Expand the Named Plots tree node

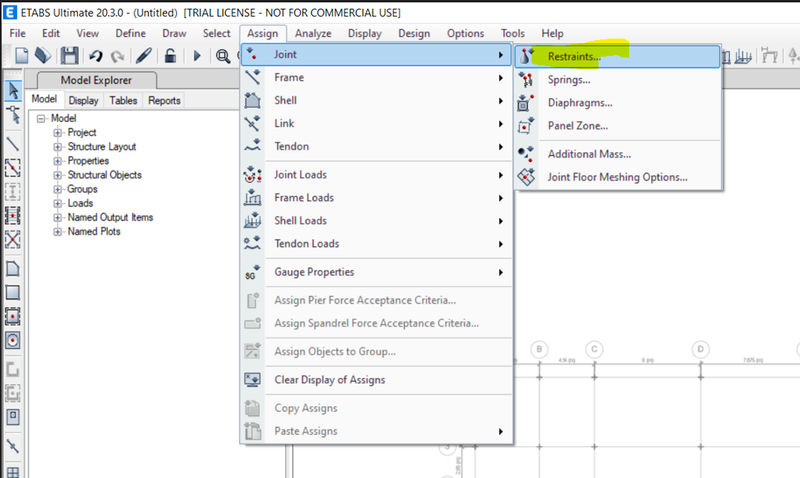tap(58, 232)
